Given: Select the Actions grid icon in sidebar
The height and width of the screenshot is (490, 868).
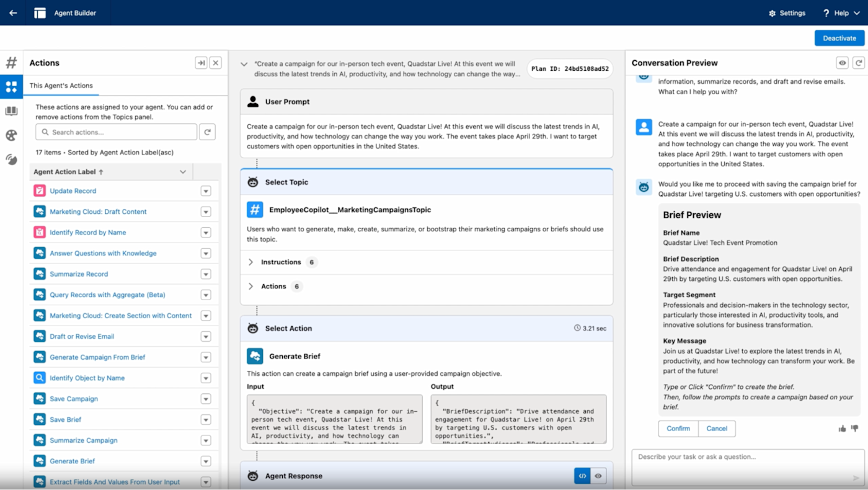Looking at the screenshot, I should tap(11, 87).
